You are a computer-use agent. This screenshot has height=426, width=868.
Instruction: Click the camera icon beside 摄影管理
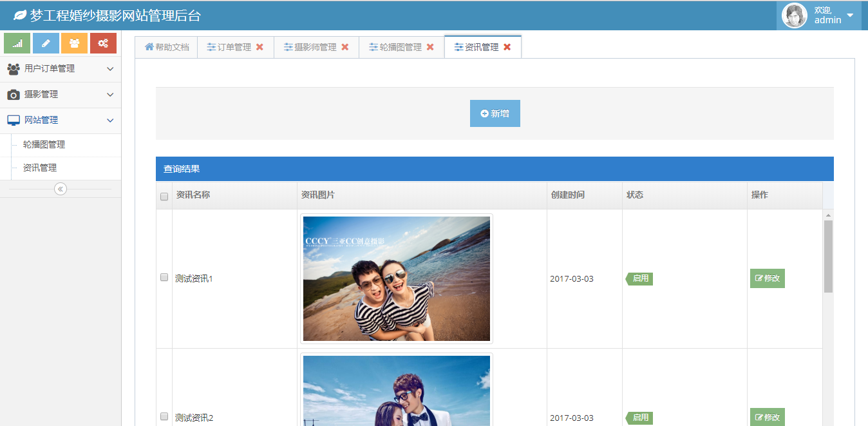click(14, 95)
